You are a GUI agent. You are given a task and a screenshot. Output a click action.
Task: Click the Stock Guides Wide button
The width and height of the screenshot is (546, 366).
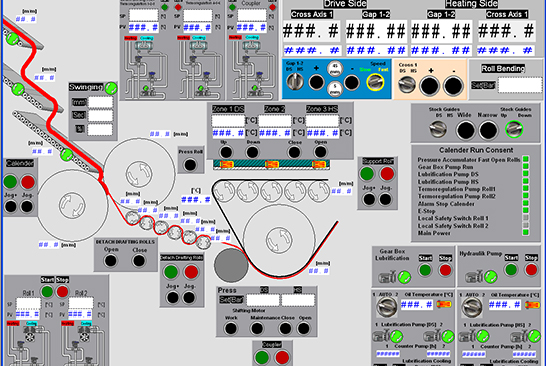(x=465, y=131)
